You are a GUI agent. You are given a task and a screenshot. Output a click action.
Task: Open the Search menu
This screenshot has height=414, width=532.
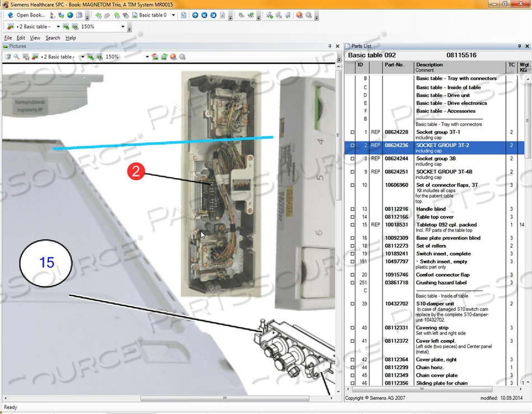coord(53,38)
